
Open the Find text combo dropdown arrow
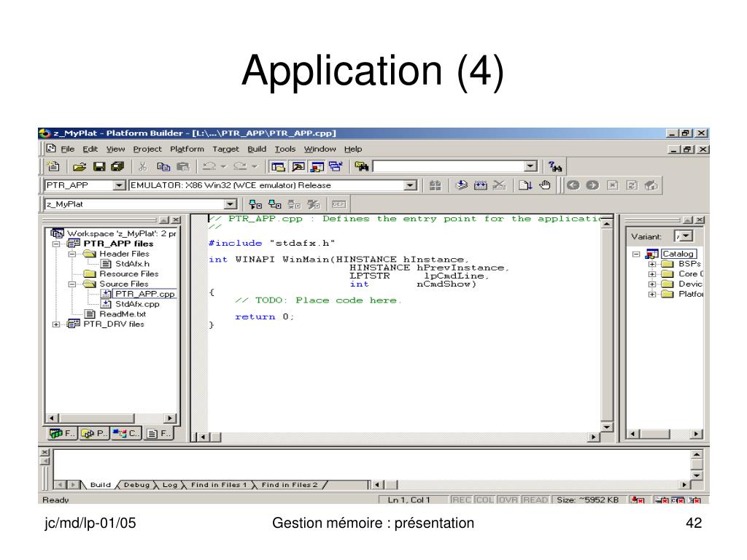tap(530, 166)
